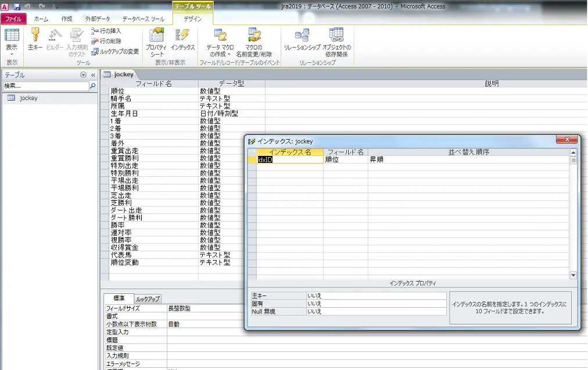Click the インデックス名 column header
The height and width of the screenshot is (370, 588).
click(x=289, y=152)
